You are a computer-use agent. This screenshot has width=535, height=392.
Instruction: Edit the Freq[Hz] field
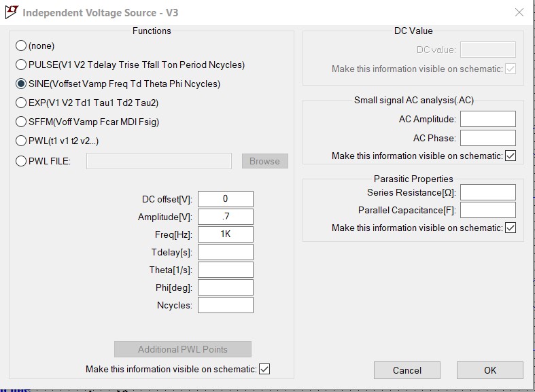[226, 234]
